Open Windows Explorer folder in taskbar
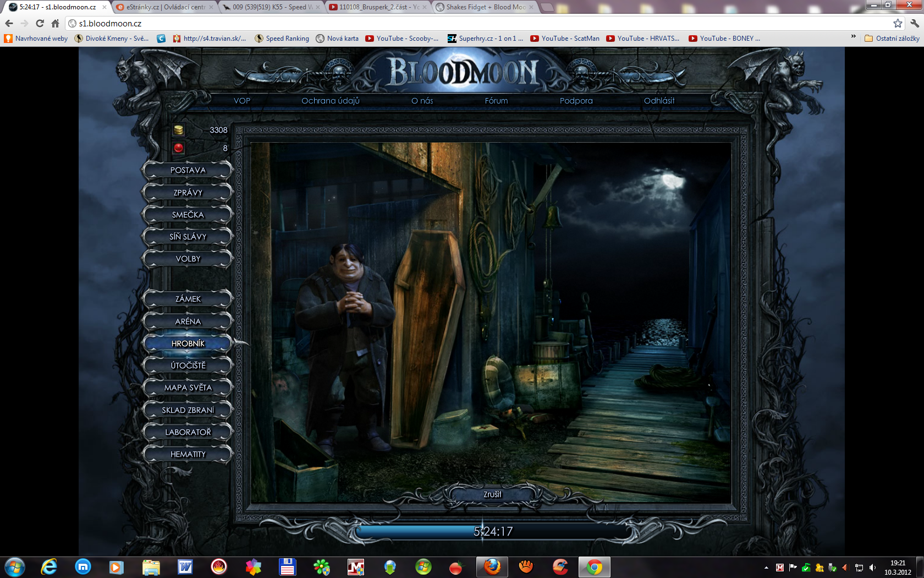924x578 pixels. click(x=151, y=567)
